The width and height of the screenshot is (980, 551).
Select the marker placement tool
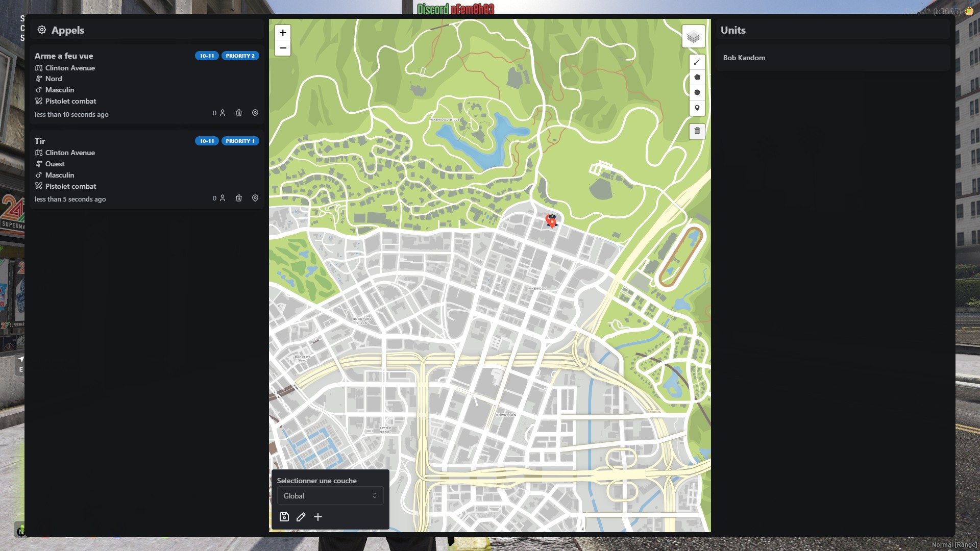point(697,108)
